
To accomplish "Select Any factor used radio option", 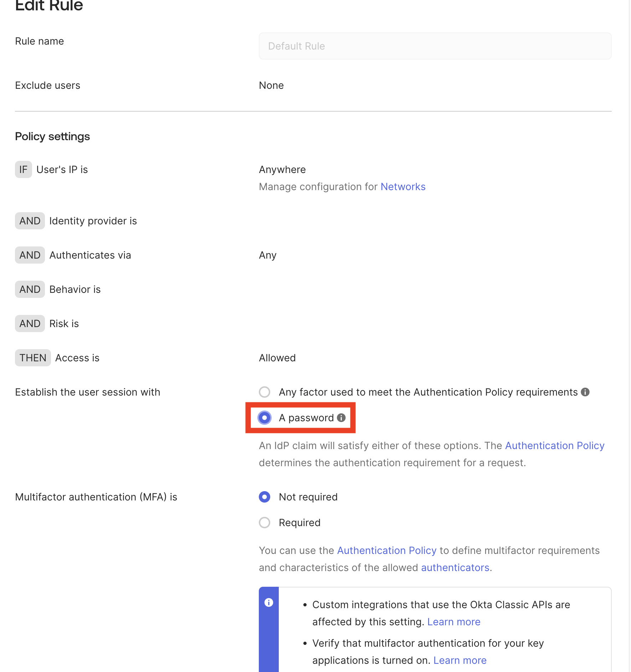I will point(265,392).
